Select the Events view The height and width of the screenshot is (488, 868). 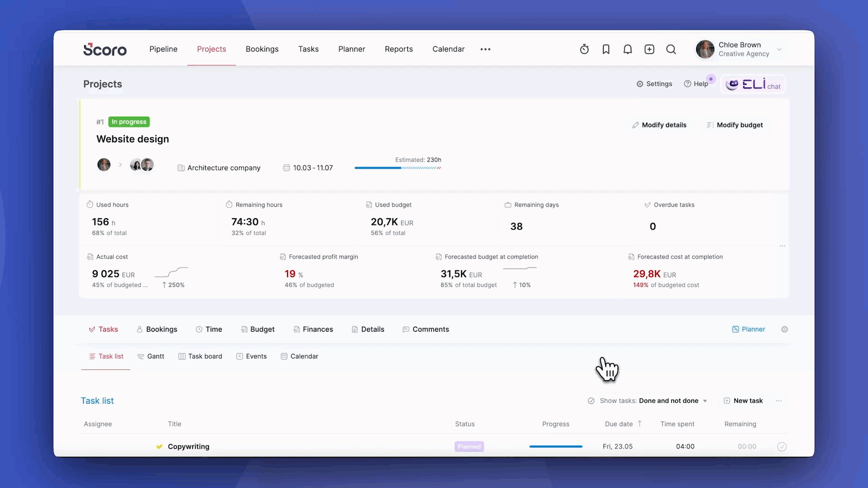252,357
